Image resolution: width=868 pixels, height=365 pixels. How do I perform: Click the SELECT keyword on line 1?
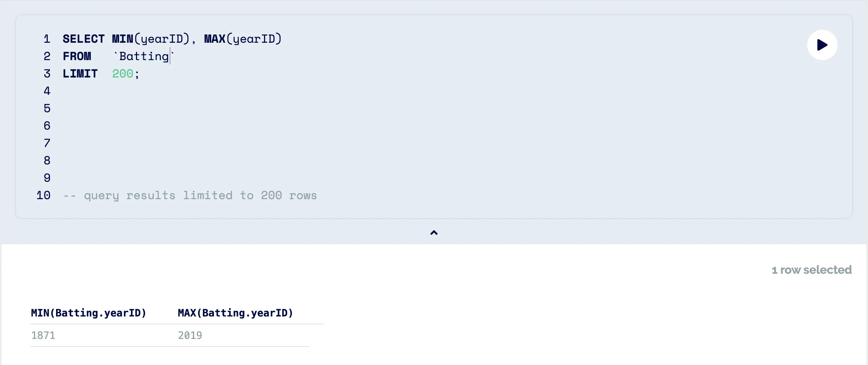tap(84, 39)
